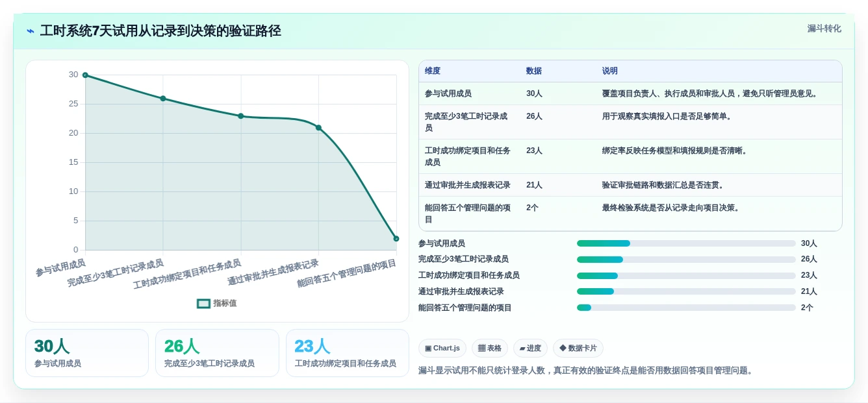
Task: Click the 工时成功绑定项目和任务成员 progress bar
Action: click(x=686, y=276)
